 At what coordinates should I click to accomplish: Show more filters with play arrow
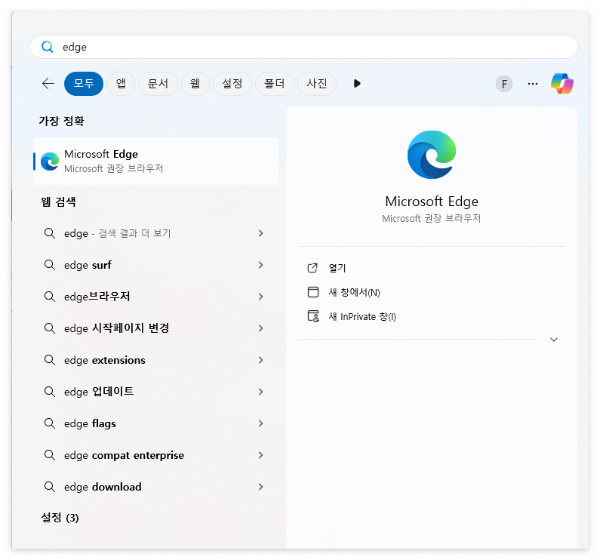357,83
